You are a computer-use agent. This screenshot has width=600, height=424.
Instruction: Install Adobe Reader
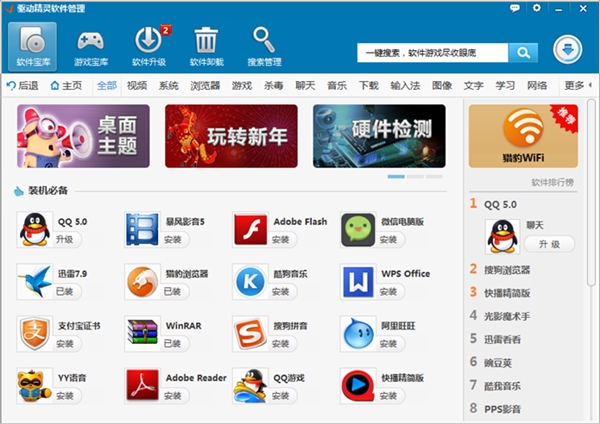(x=174, y=396)
